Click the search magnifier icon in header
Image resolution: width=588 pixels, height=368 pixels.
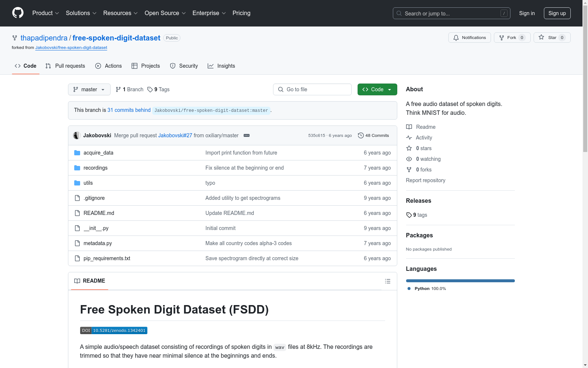pos(399,13)
